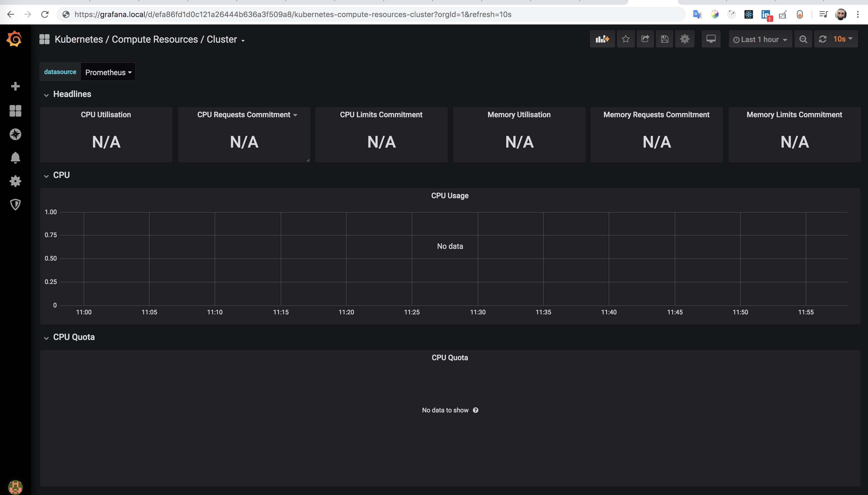Screen dimensions: 868x495
Task: Refresh the dashboard manually
Action: [822, 39]
